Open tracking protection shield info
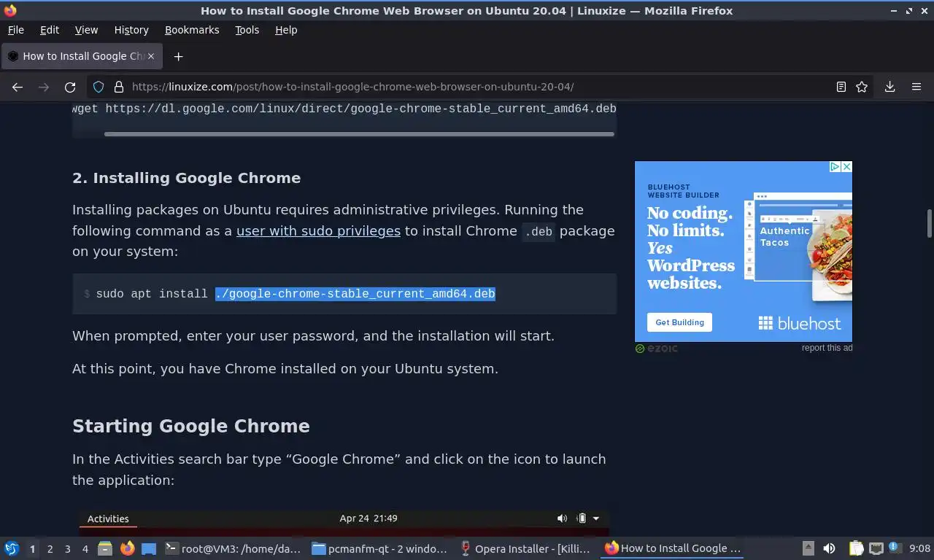The width and height of the screenshot is (934, 560). [99, 87]
